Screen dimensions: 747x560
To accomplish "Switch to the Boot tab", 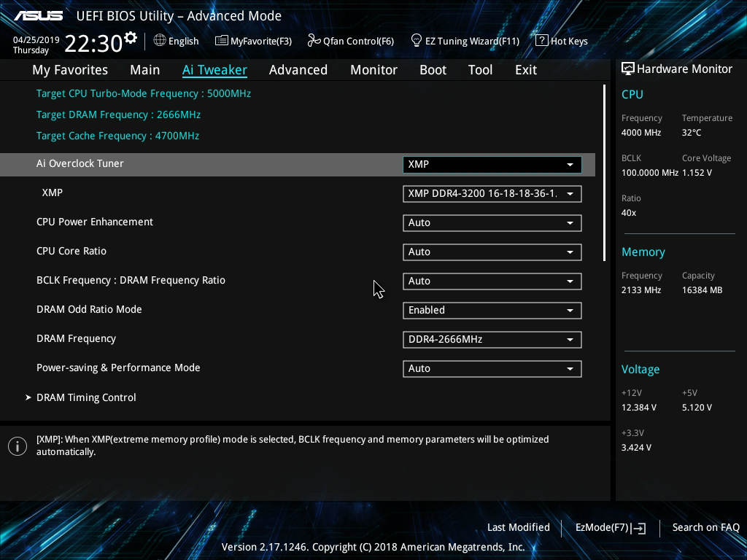I will (x=433, y=70).
